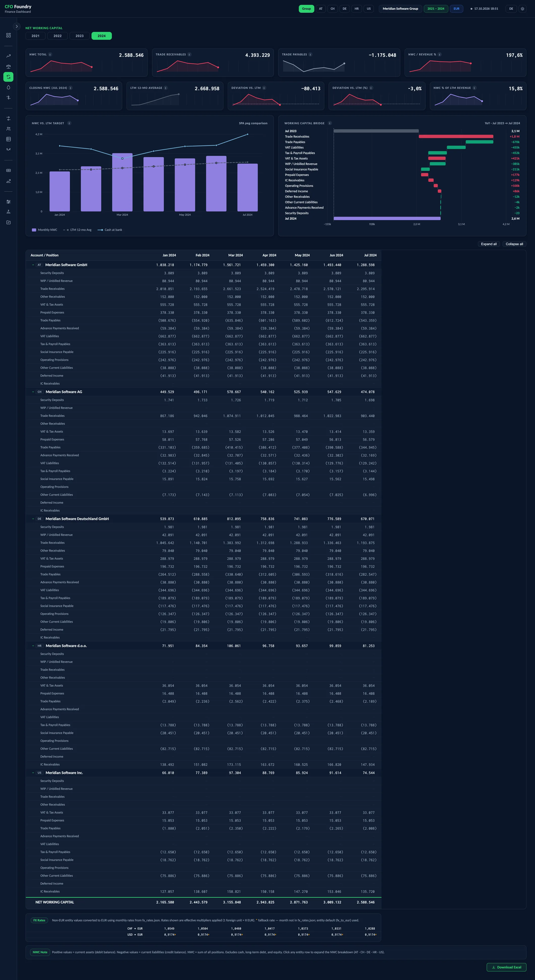This screenshot has width=535, height=980.
Task: Open the table grid icon in sidebar
Action: click(x=8, y=139)
